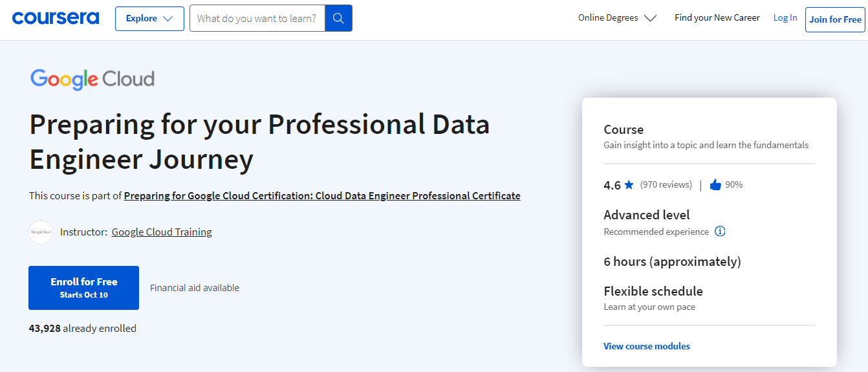The width and height of the screenshot is (868, 372).
Task: Click the Log In link
Action: pos(785,17)
